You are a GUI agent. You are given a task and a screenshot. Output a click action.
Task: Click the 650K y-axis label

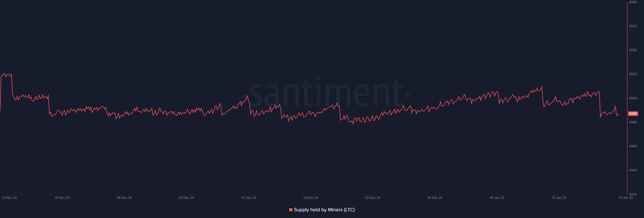click(x=633, y=98)
